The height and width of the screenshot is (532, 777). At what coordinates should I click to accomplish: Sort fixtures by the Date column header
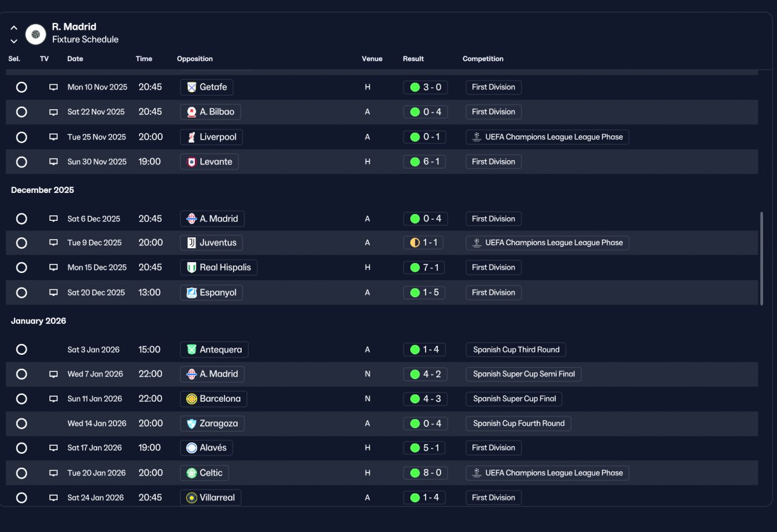pos(75,59)
